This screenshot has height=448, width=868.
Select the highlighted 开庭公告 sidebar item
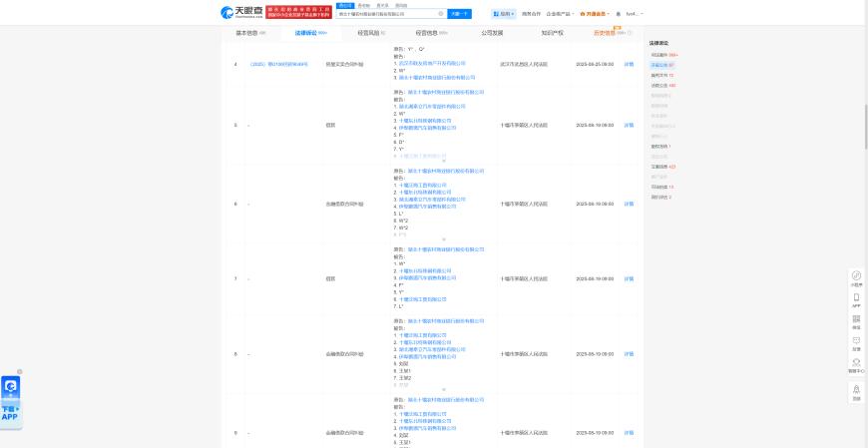click(662, 65)
